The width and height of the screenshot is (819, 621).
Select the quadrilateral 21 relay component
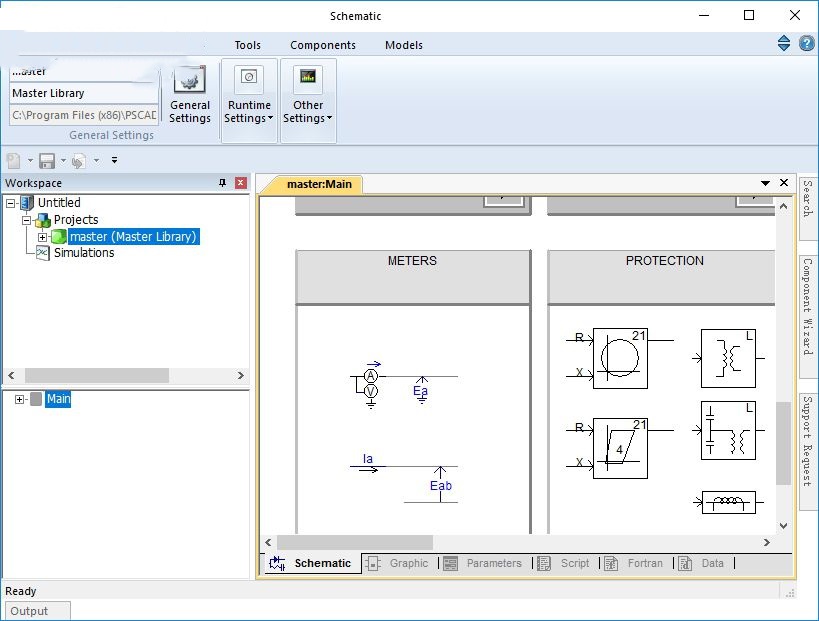[620, 449]
